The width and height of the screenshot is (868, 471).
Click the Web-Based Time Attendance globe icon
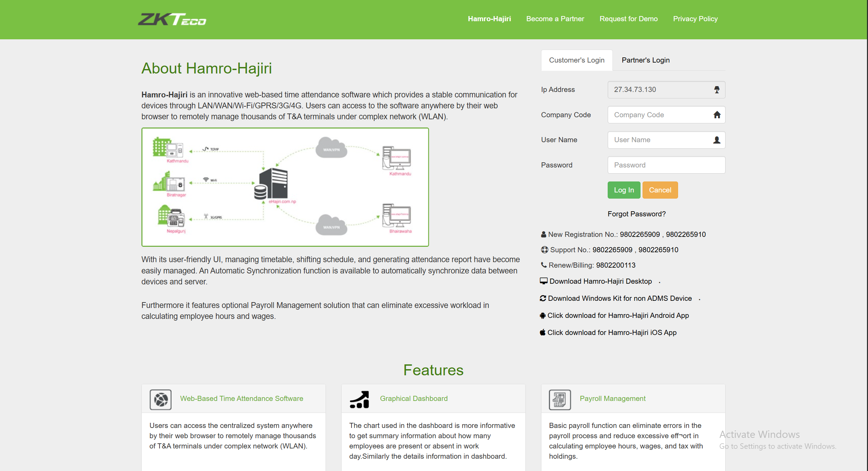coord(160,399)
